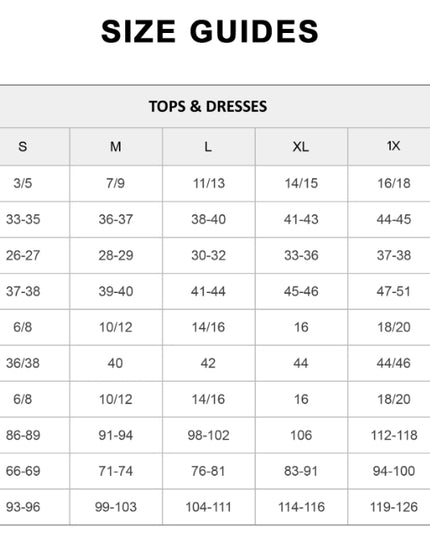Click the XL size column header

pyautogui.click(x=301, y=147)
